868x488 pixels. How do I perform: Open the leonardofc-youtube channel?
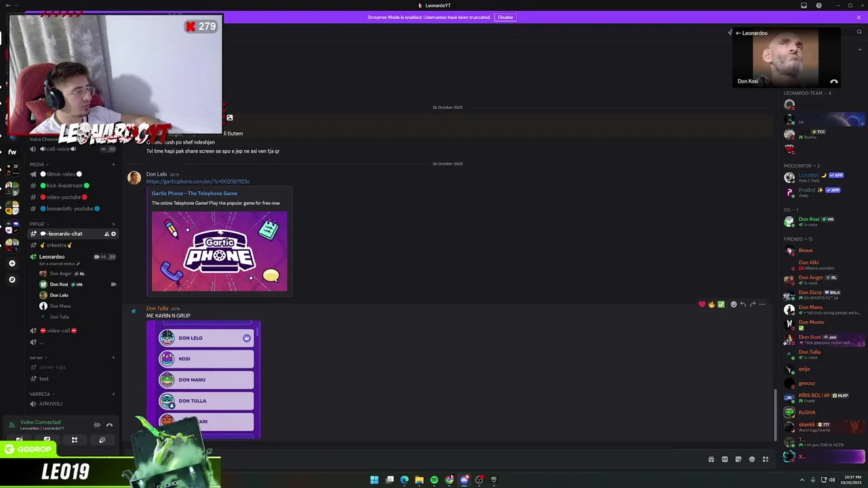point(73,209)
